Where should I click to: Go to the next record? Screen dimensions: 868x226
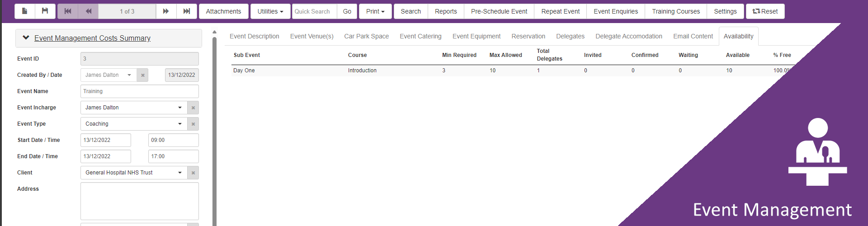pos(166,11)
